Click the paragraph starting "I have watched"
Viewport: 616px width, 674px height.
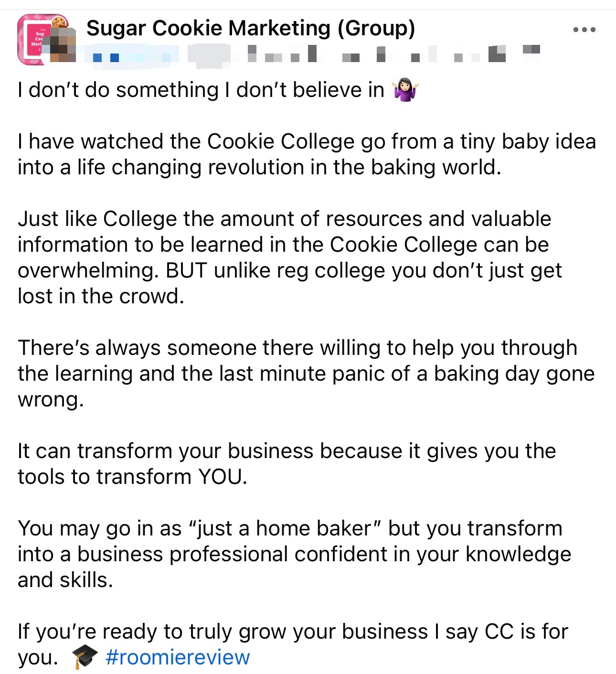(307, 154)
